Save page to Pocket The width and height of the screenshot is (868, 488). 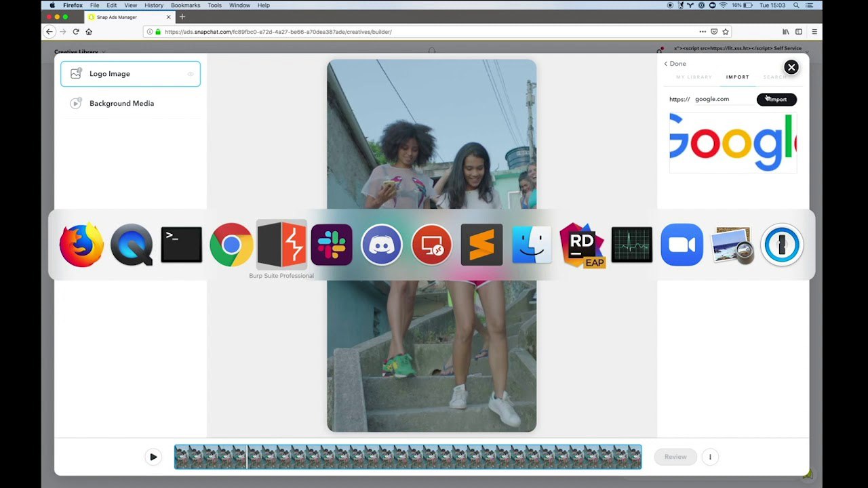(714, 32)
